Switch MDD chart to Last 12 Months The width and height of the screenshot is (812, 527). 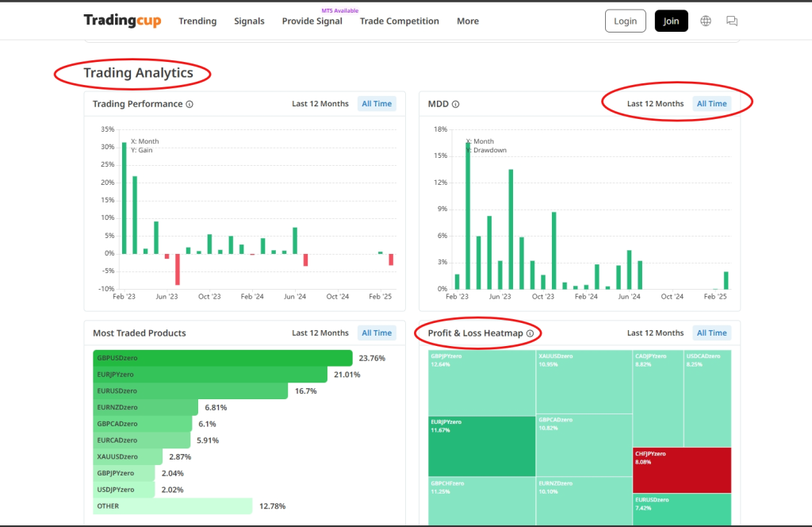[x=655, y=104]
